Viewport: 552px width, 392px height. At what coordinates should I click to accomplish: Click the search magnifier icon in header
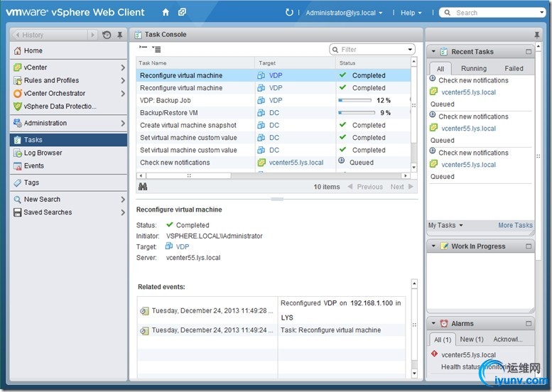pos(447,13)
